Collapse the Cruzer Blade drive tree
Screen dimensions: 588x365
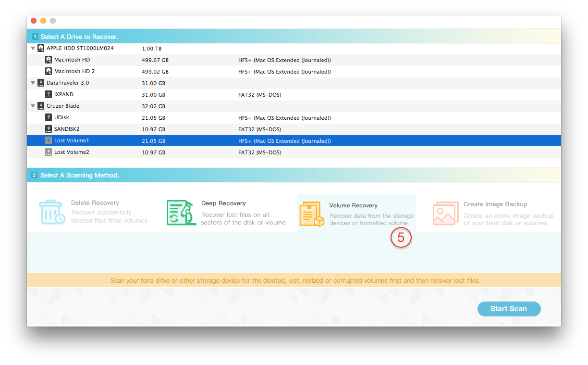(33, 106)
